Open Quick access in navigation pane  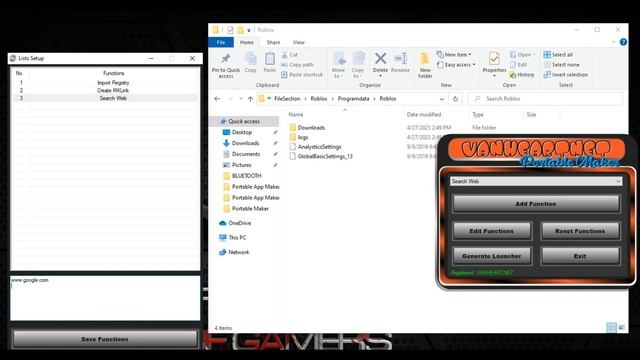(244, 121)
